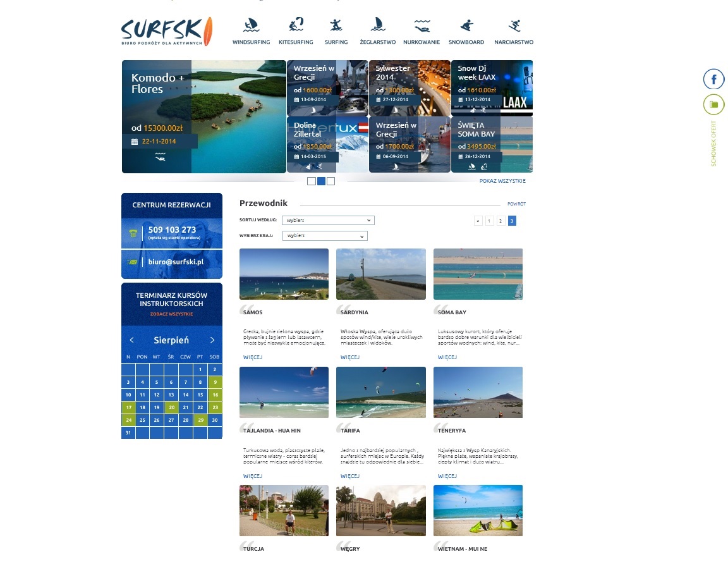Click the SURFSKI logo
The height and width of the screenshot is (583, 728).
pyautogui.click(x=167, y=32)
